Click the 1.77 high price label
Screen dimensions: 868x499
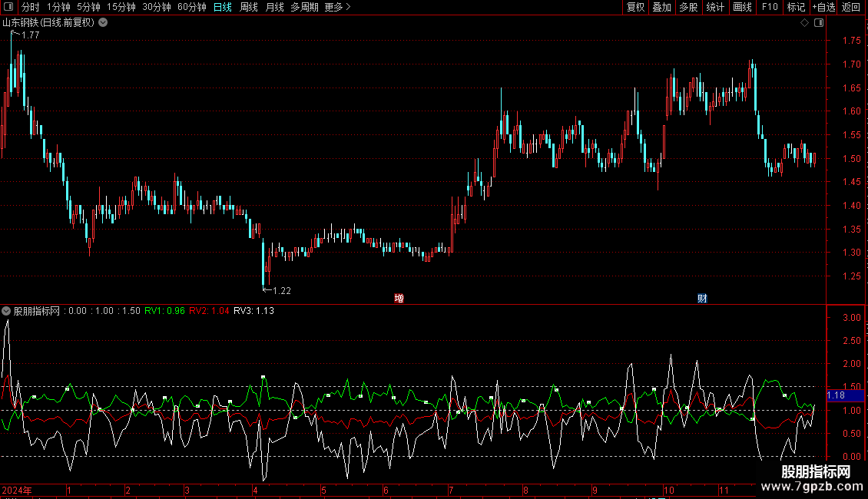30,35
